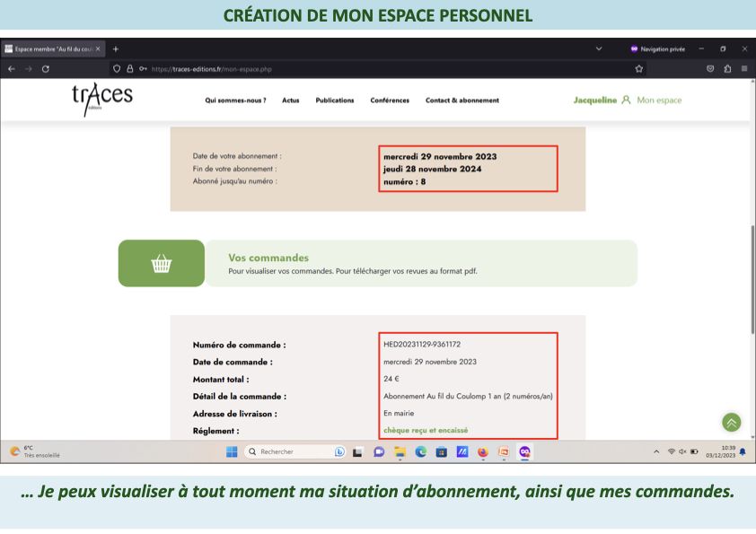Open the Wi-Fi network tray icon

click(671, 451)
